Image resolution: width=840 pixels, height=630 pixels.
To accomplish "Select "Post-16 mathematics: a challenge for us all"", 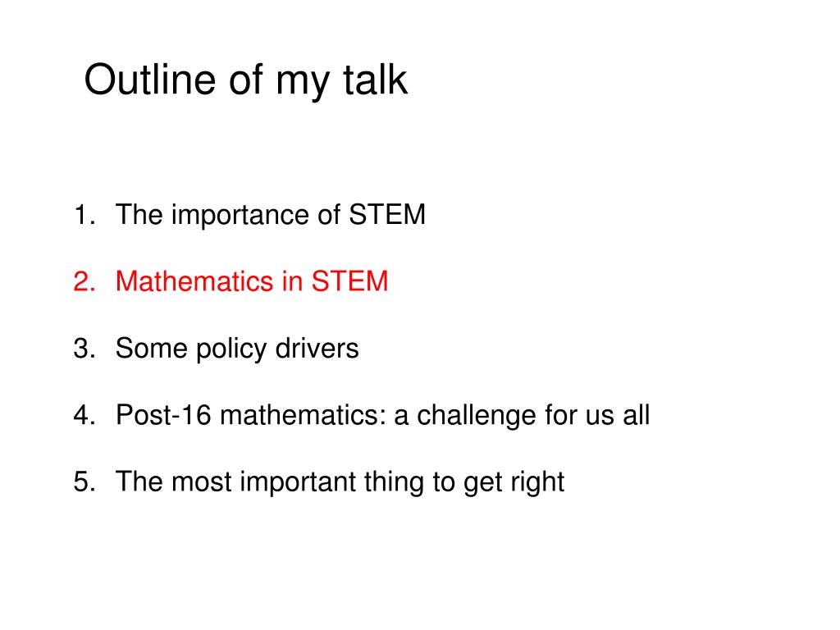I will 382,415.
